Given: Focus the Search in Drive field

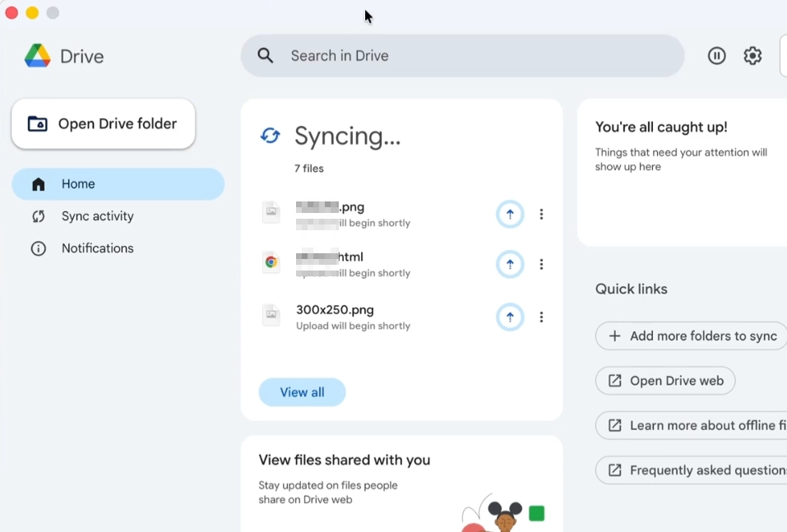Looking at the screenshot, I should point(462,56).
